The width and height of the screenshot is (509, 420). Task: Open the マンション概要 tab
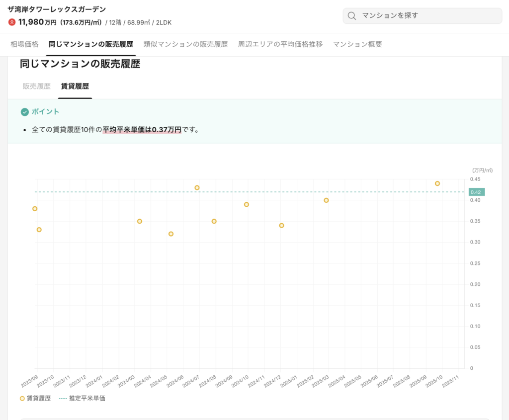357,44
